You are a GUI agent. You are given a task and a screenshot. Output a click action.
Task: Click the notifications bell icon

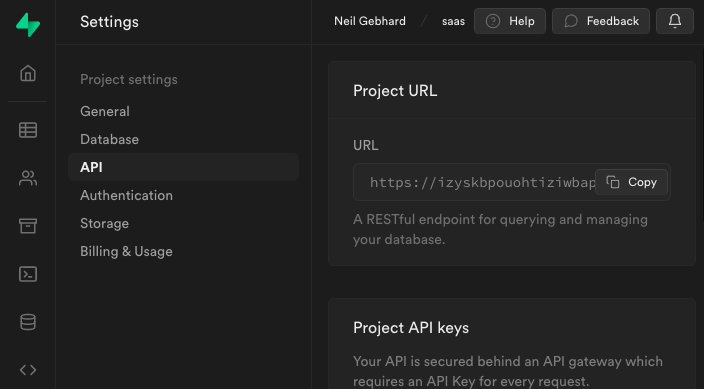675,21
